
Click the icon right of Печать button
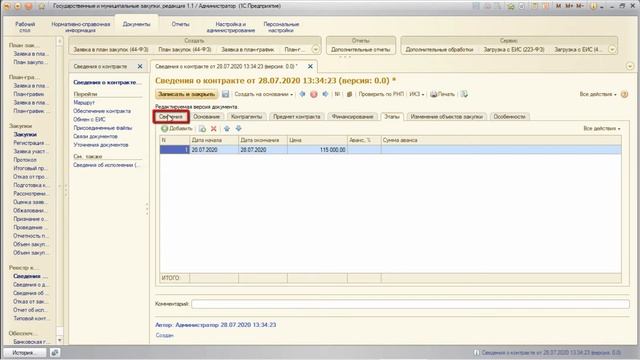464,94
